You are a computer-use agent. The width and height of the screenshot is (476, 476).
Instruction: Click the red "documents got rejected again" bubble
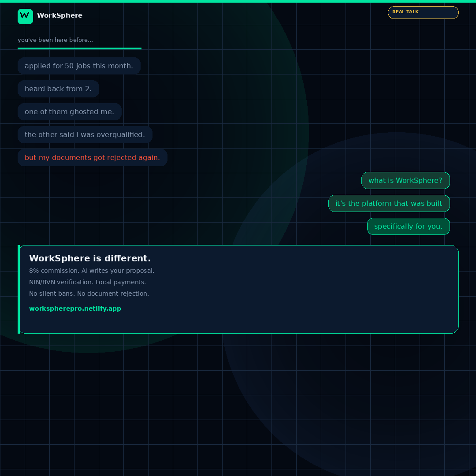(93, 157)
